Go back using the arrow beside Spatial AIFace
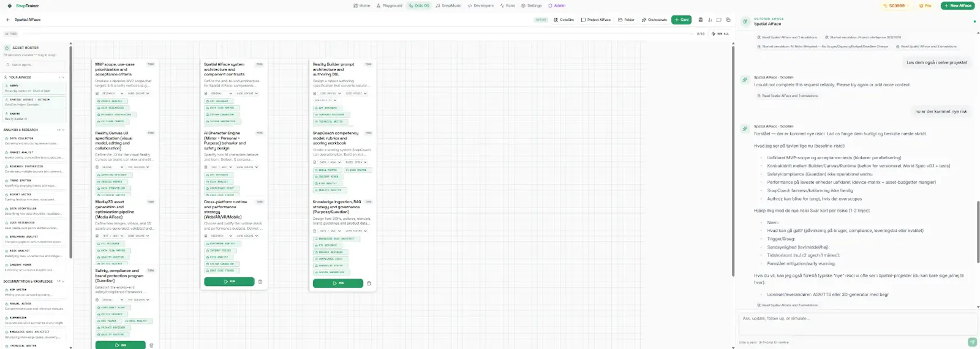 click(x=8, y=20)
